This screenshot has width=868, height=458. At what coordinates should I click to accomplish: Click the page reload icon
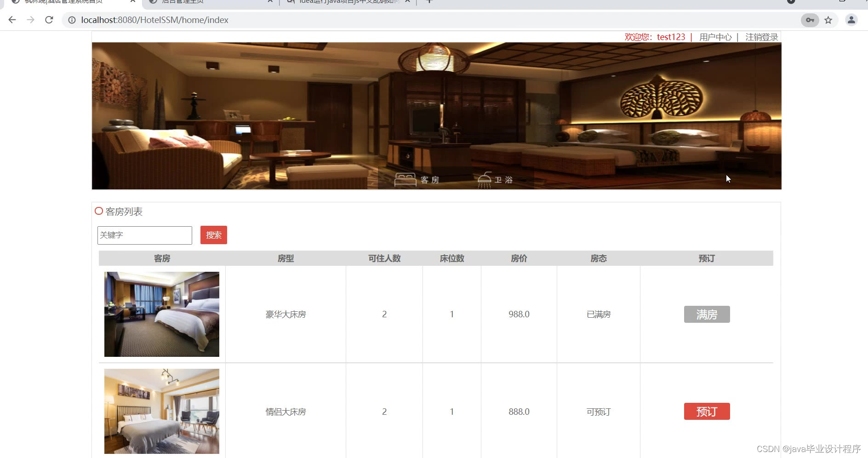[49, 20]
